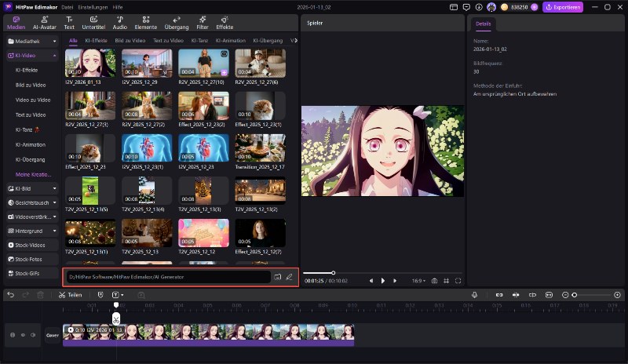Click the Exportieren button
628x364 pixels.
click(x=563, y=7)
